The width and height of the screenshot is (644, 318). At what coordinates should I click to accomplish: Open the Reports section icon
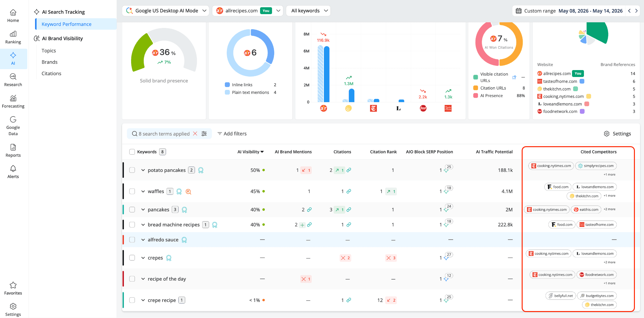click(x=13, y=147)
